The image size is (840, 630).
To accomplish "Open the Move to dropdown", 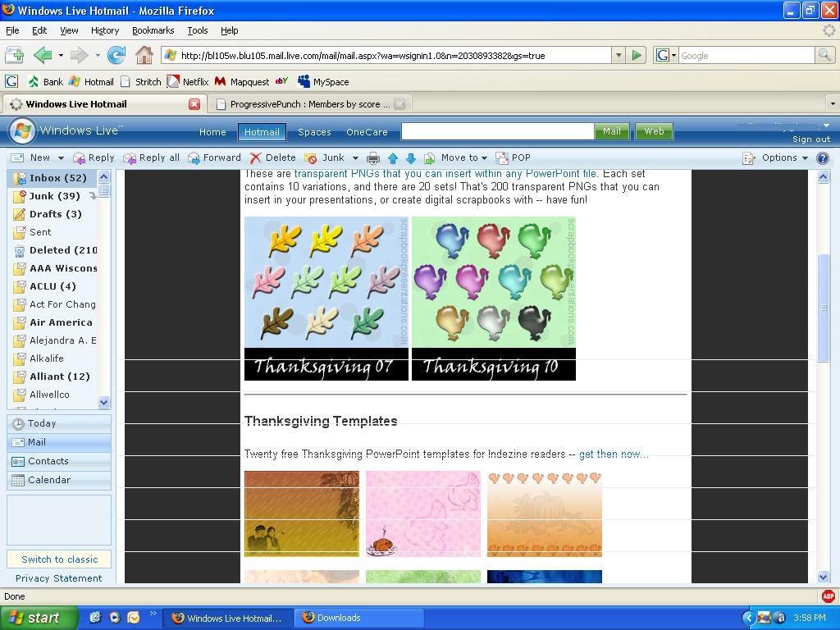I will 463,157.
